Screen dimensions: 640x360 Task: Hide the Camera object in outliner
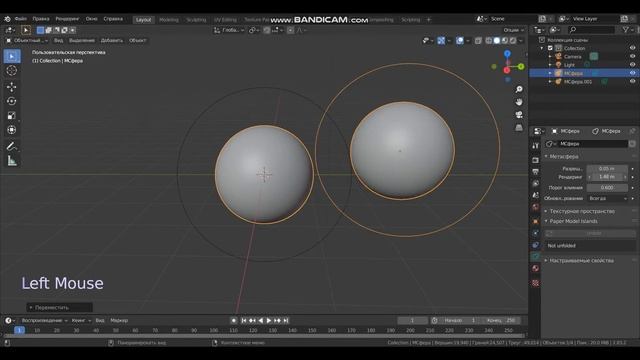(x=632, y=56)
